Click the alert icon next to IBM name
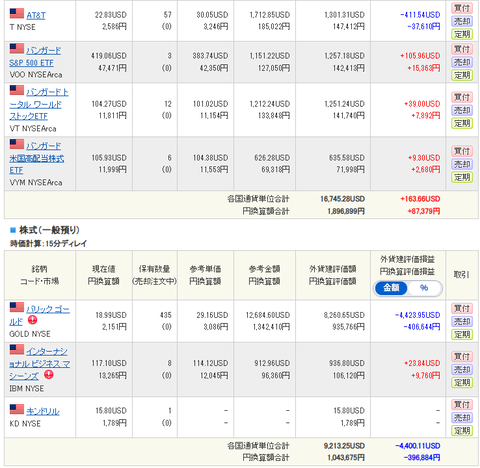 point(49,375)
